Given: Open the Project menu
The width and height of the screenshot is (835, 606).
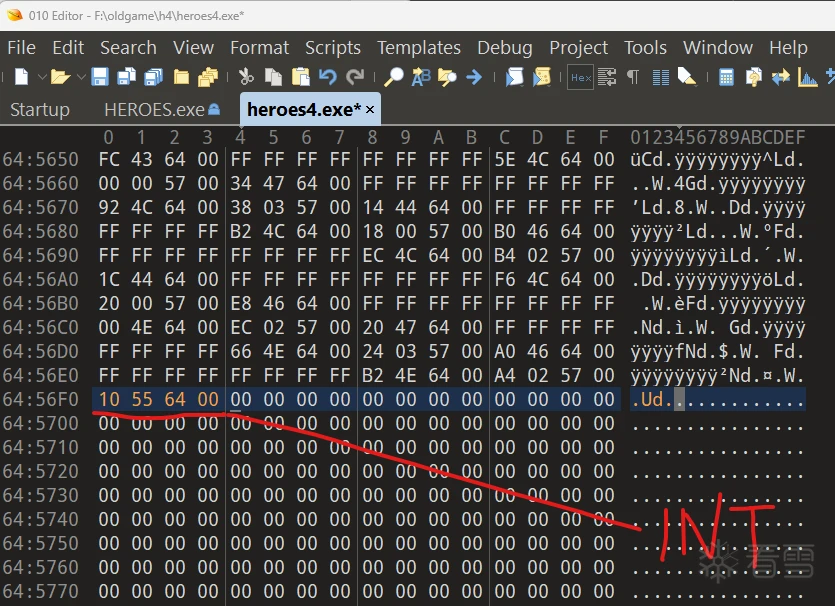Looking at the screenshot, I should [578, 48].
